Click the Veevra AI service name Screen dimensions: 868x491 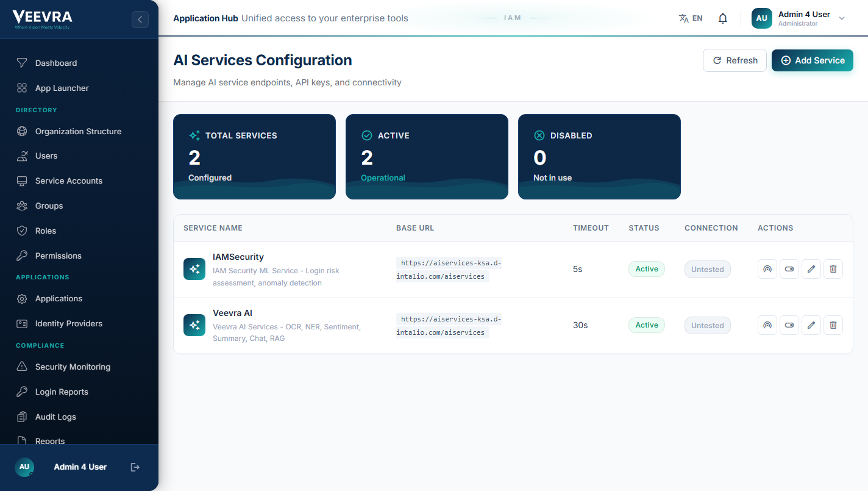point(232,313)
